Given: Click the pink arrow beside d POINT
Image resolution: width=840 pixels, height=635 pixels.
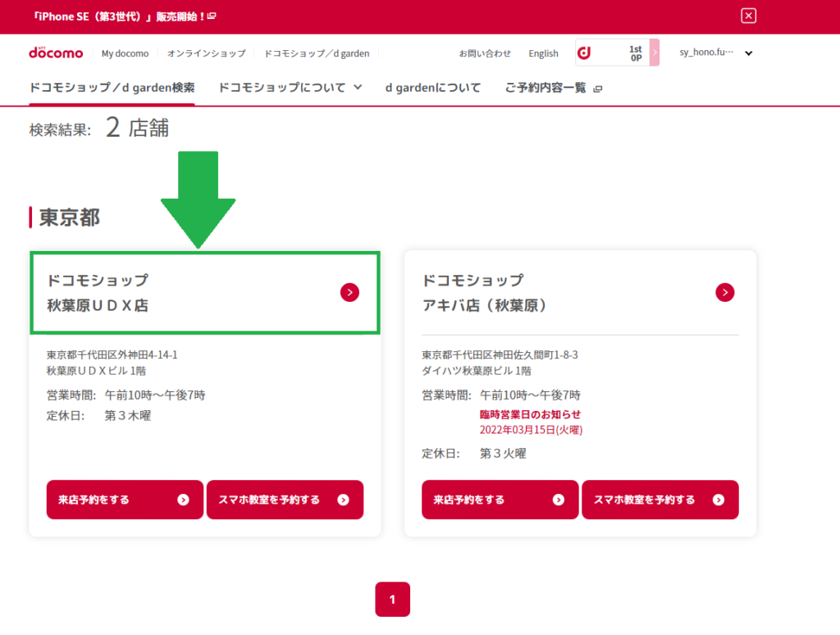Looking at the screenshot, I should (x=654, y=53).
